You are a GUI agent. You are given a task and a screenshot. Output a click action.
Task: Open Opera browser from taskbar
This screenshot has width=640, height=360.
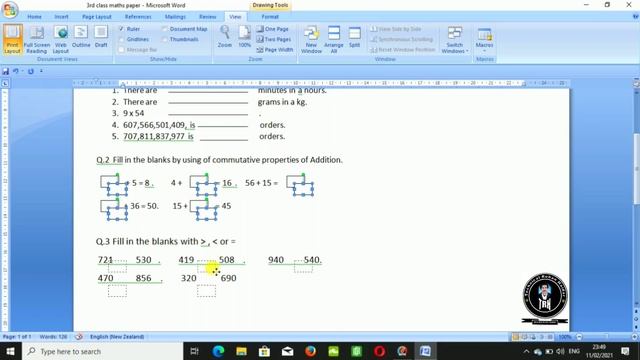(379, 351)
